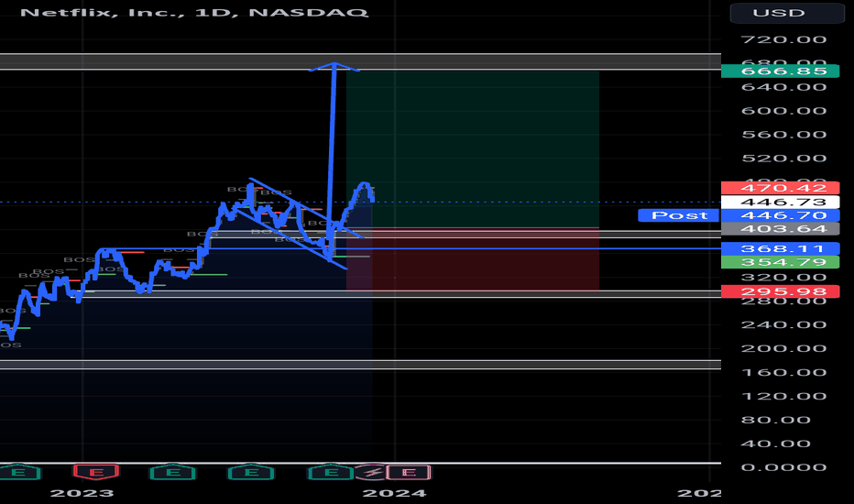Click the blue projection arrow head

pyautogui.click(x=334, y=67)
